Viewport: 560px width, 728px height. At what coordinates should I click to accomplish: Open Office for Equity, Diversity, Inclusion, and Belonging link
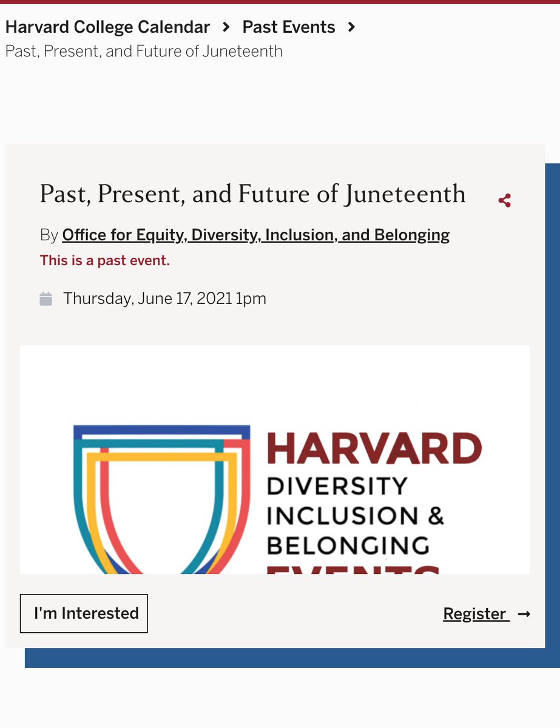pyautogui.click(x=255, y=235)
